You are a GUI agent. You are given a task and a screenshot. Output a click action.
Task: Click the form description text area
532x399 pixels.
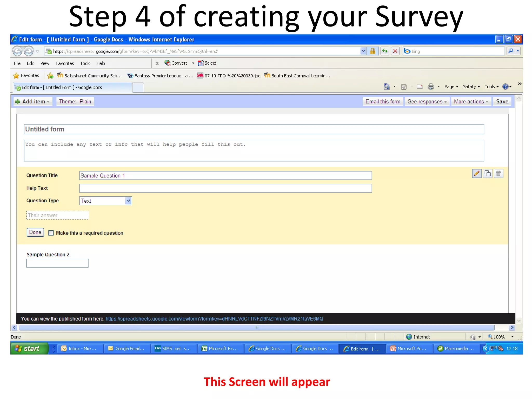254,151
